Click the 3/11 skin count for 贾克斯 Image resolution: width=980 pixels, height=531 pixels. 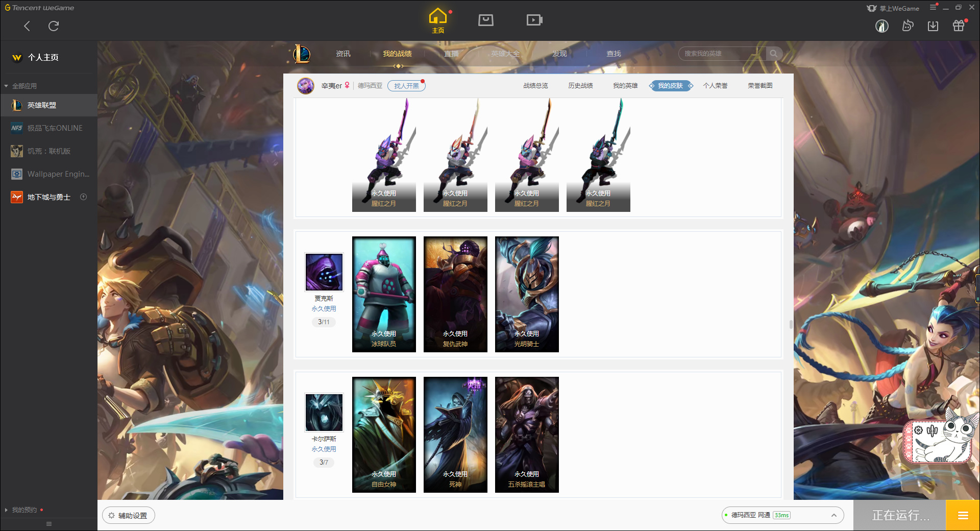coord(324,322)
